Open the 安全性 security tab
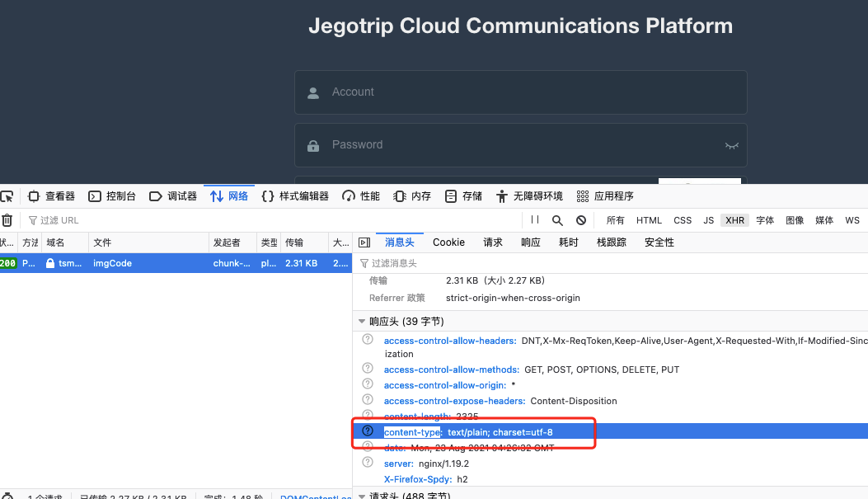Screen dimensions: 868x499 659,242
